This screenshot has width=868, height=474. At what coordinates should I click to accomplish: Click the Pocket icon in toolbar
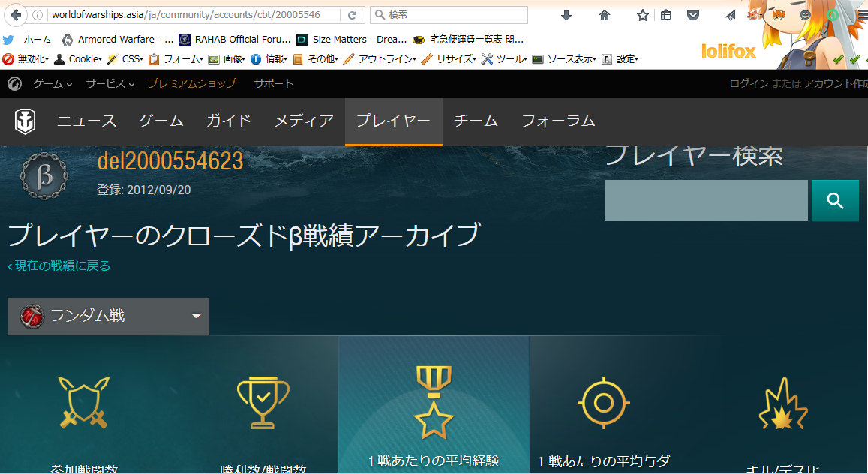point(694,15)
